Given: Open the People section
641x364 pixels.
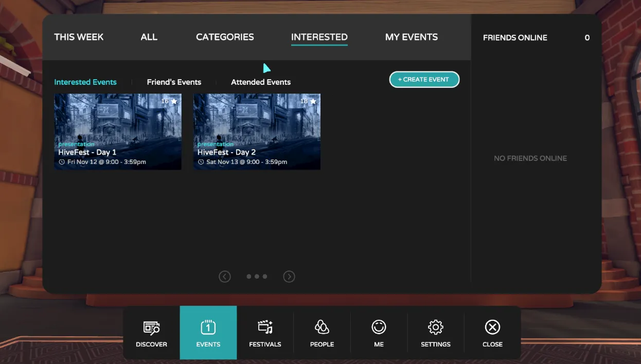Looking at the screenshot, I should [322, 333].
